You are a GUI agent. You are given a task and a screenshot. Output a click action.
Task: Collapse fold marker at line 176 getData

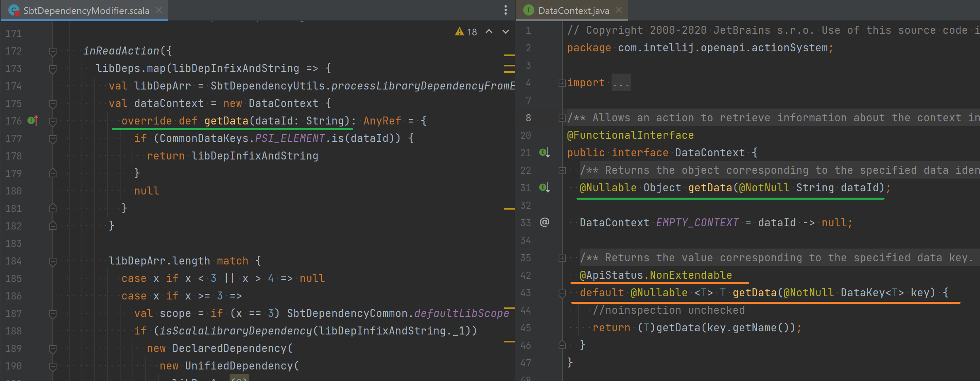pos(53,121)
